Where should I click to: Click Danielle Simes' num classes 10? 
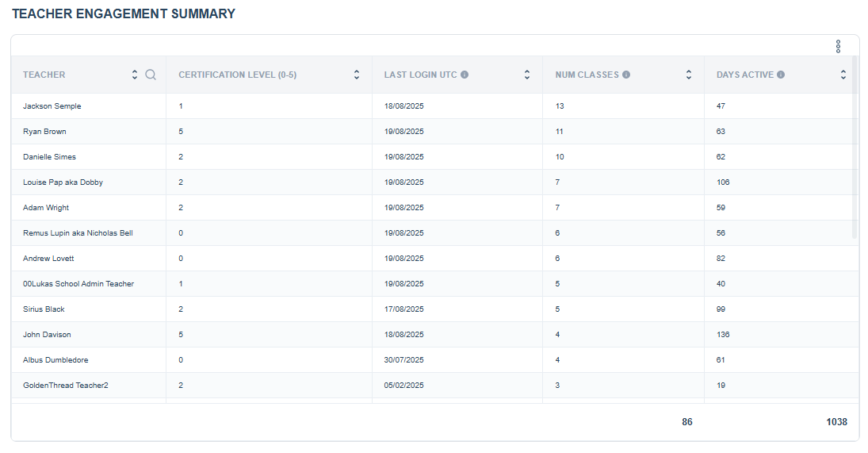click(x=560, y=157)
